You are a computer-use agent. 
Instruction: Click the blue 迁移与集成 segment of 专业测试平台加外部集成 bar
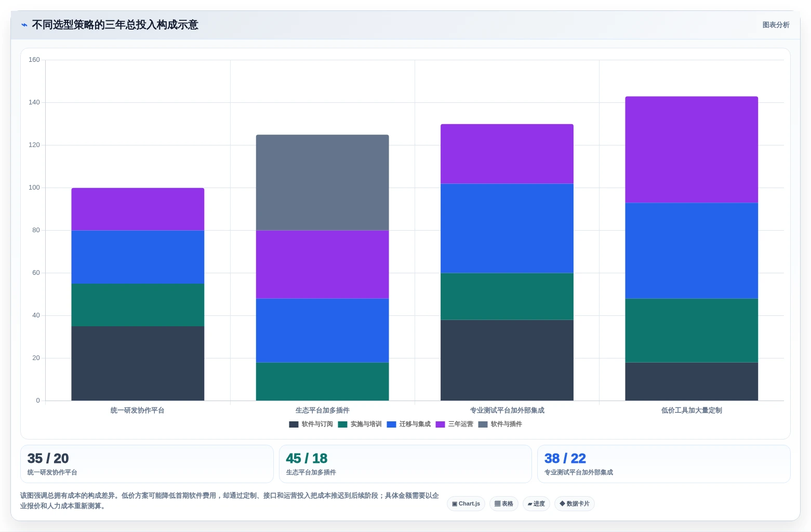(x=507, y=228)
